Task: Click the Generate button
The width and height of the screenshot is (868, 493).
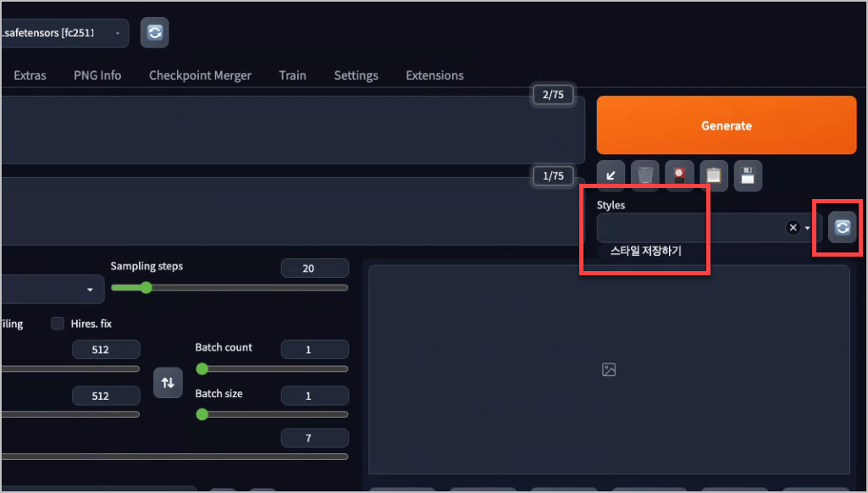Action: tap(726, 125)
